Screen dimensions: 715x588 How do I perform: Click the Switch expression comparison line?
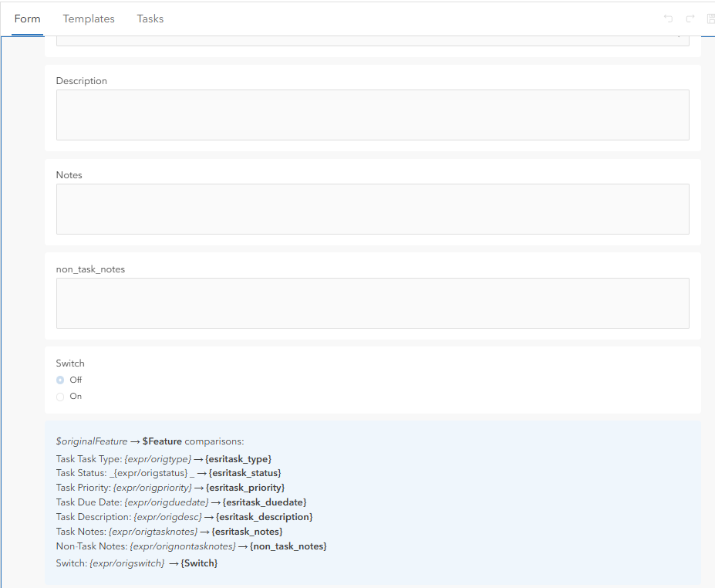(x=136, y=563)
